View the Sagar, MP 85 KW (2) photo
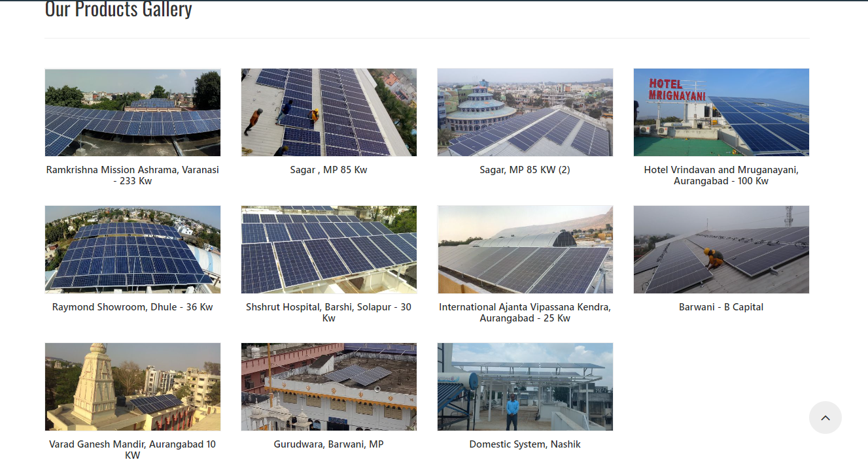Screen dimensions: 868x460 (x=525, y=112)
